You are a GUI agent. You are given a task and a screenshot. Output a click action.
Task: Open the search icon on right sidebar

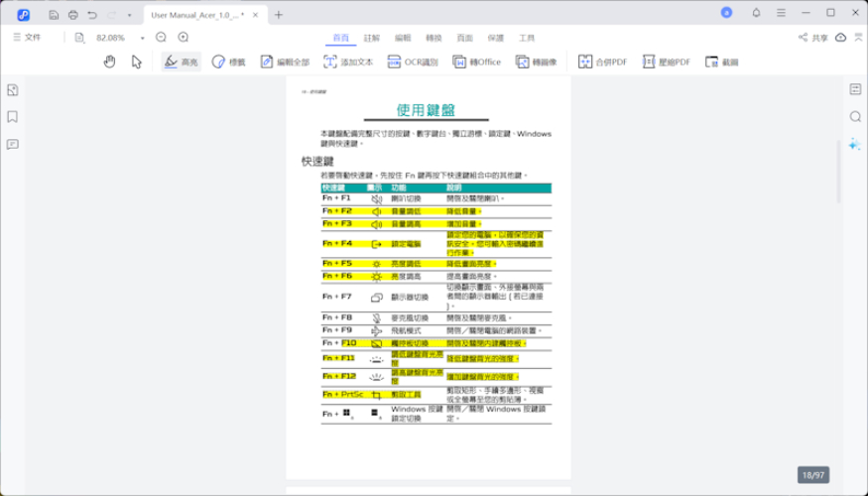tap(855, 116)
